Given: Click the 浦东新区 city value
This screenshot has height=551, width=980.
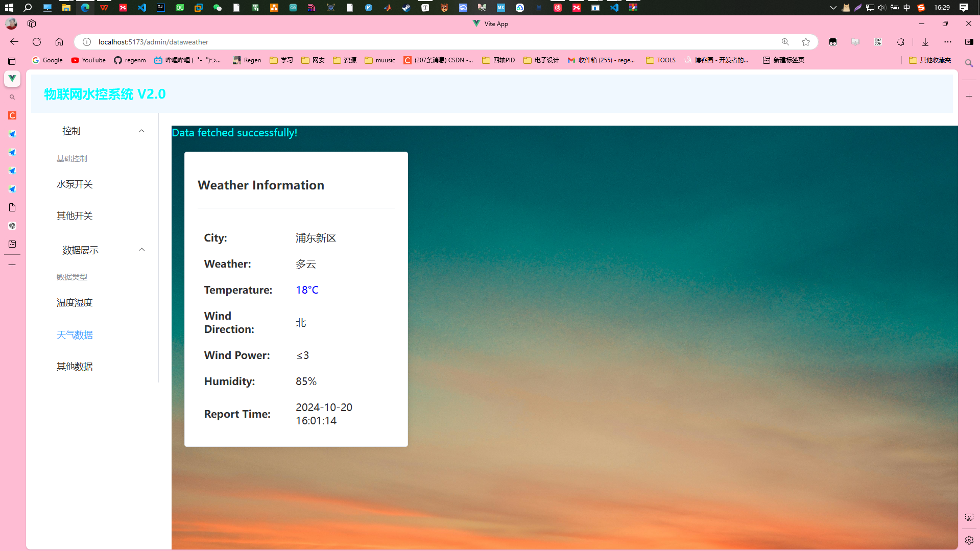Looking at the screenshot, I should coord(316,238).
